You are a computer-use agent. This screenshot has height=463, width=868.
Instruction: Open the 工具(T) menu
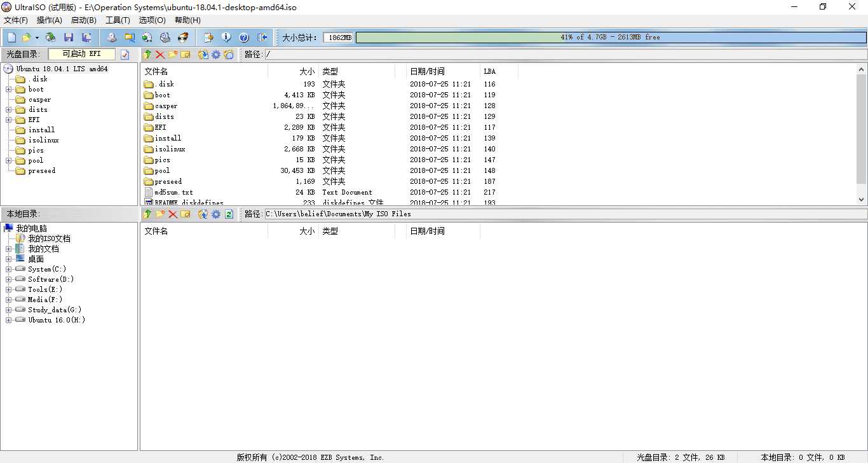[x=118, y=20]
